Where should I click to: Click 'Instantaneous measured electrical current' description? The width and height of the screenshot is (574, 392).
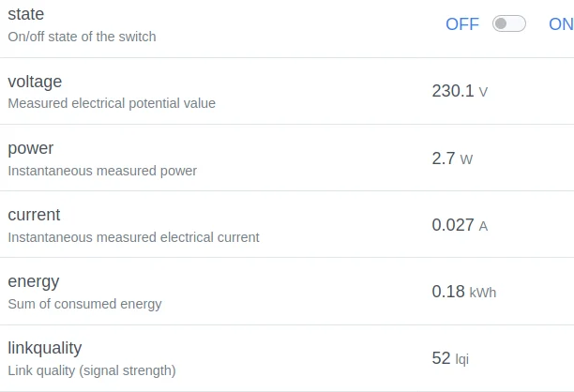pos(133,237)
